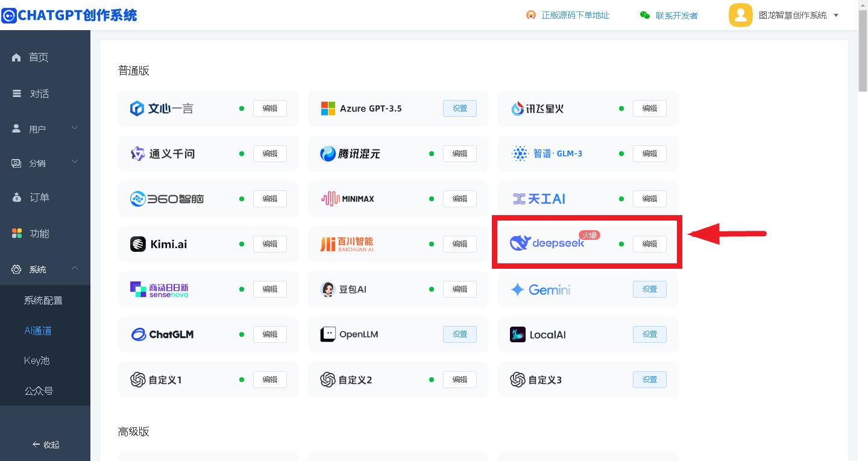Collapse the sidebar with 收起

(46, 445)
